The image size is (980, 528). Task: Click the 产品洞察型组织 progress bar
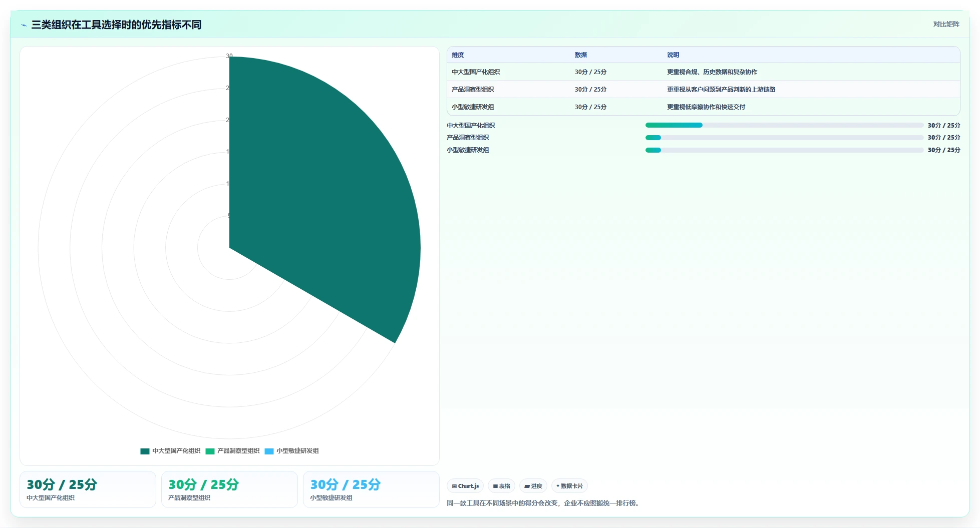(784, 138)
